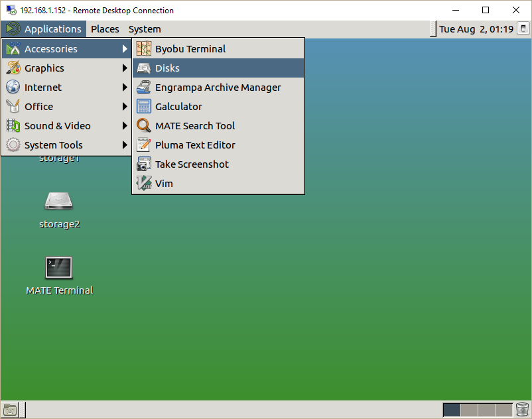Launch Disks from the Accessories submenu
The height and width of the screenshot is (419, 532).
tap(218, 68)
